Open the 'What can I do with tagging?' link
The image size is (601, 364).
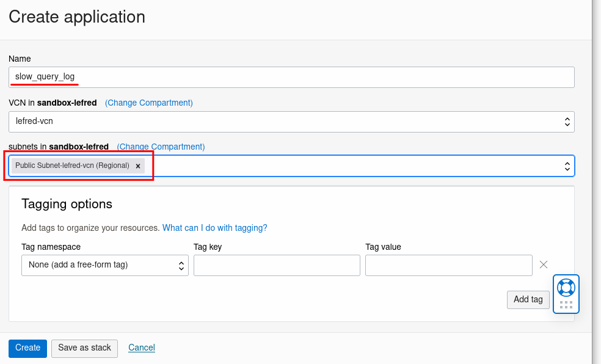click(214, 227)
